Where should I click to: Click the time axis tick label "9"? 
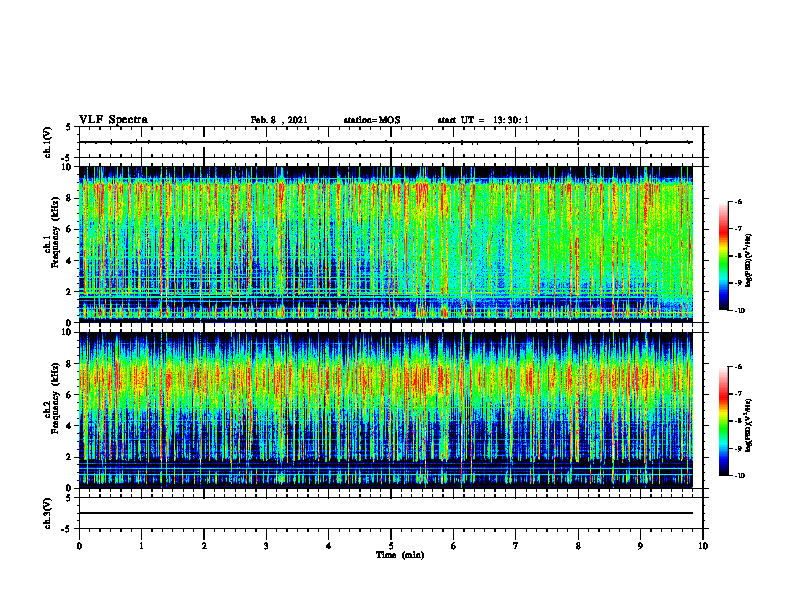click(x=640, y=546)
